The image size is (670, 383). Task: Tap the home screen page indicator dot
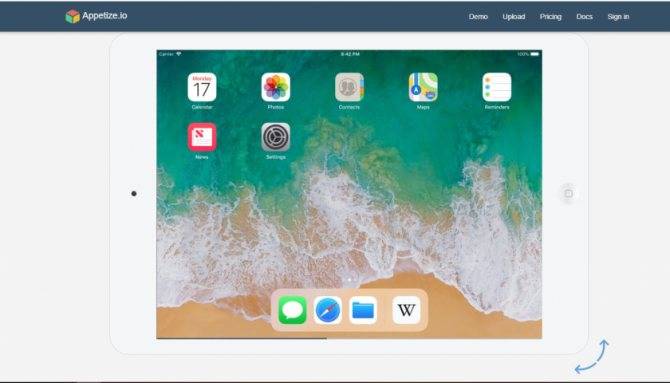[349, 280]
